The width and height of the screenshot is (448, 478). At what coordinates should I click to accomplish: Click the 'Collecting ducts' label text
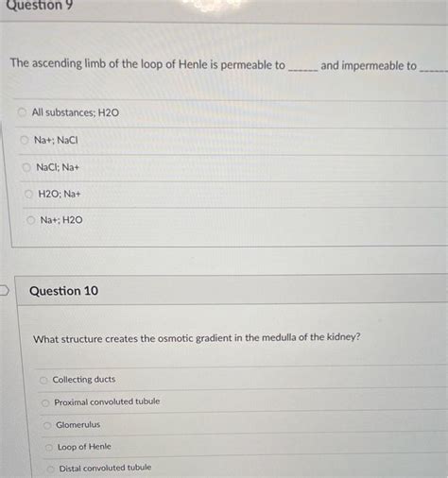pos(84,380)
